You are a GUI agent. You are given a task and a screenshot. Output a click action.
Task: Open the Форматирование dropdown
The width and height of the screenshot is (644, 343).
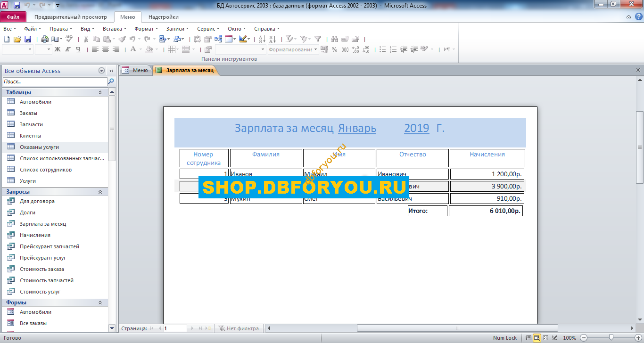coord(293,49)
